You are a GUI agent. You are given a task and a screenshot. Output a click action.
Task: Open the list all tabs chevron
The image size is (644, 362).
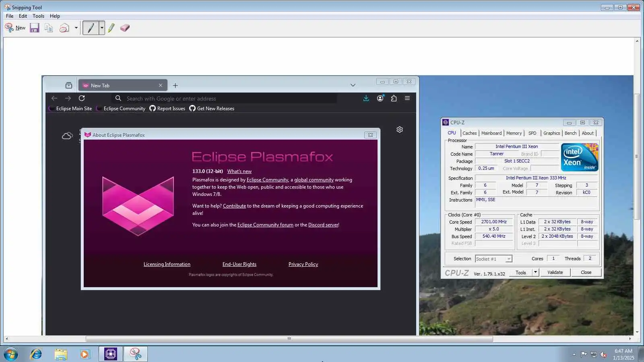353,85
